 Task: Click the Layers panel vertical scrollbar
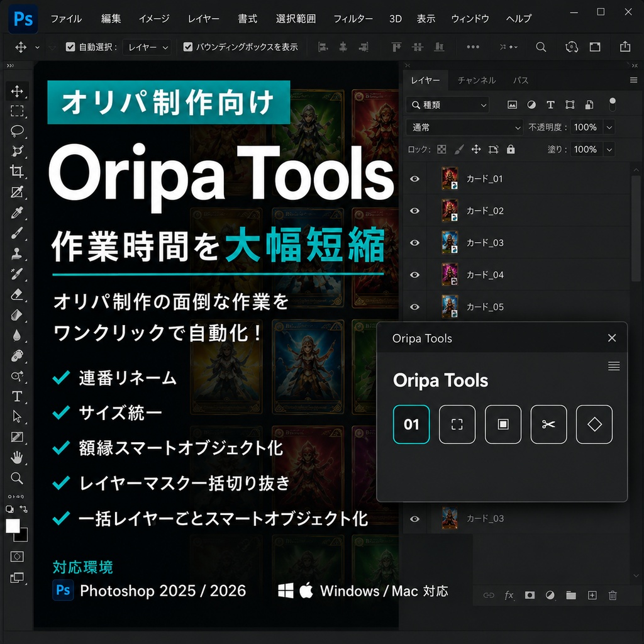coord(636,228)
